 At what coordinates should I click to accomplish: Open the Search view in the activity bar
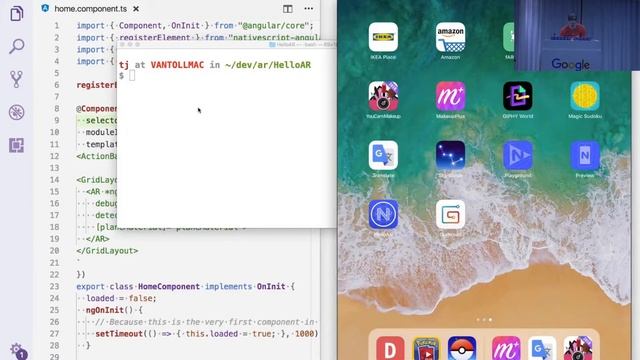point(17,46)
